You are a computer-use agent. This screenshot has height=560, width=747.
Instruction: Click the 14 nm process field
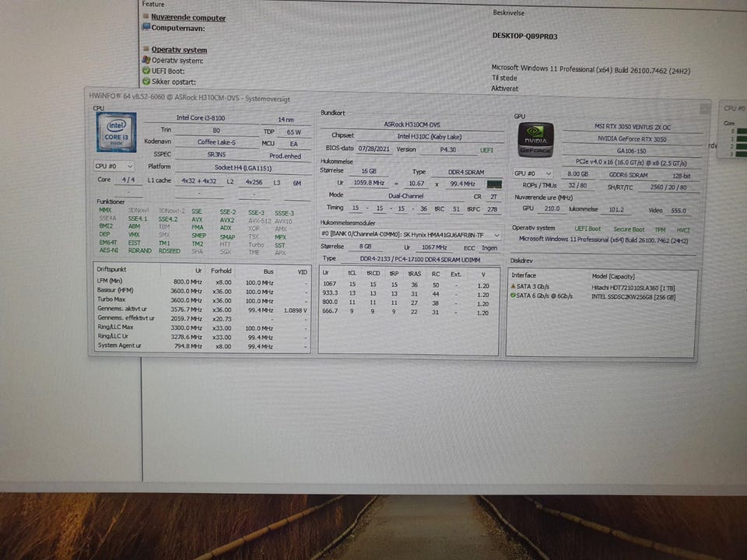click(x=286, y=120)
